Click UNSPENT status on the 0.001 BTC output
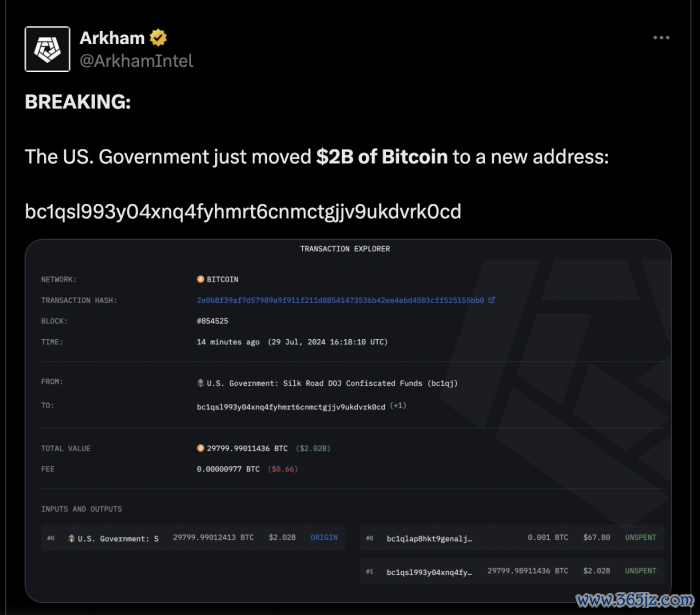The image size is (700, 615). [x=641, y=537]
